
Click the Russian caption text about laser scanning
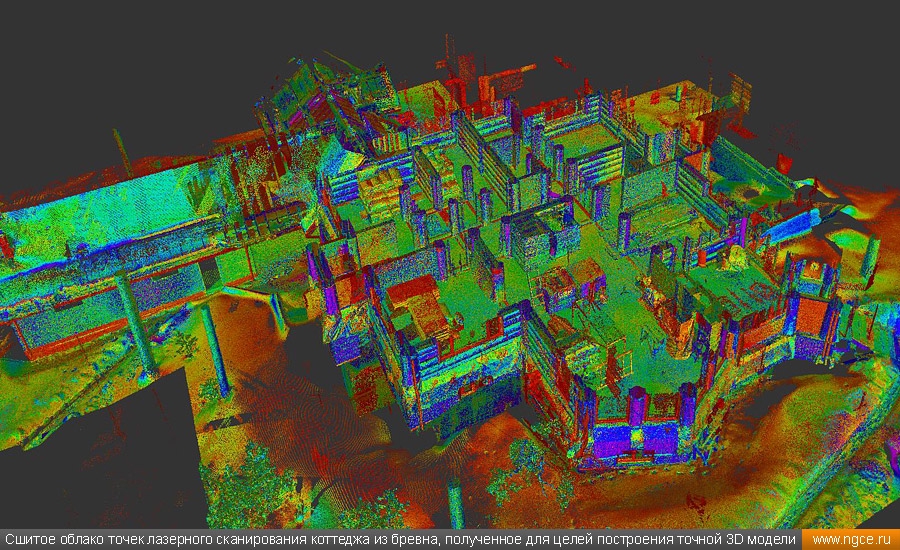pyautogui.click(x=400, y=540)
